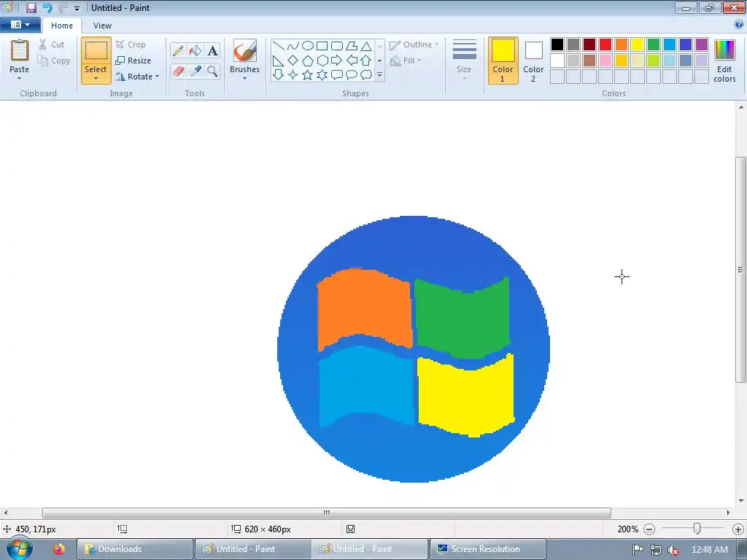Open the Windows Start orb
This screenshot has height=560, width=747.
click(19, 548)
